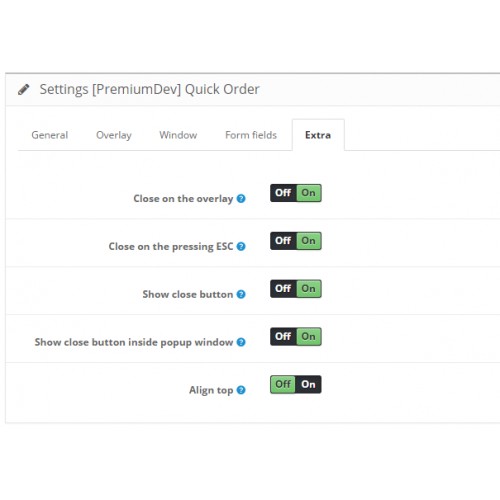
Task: Open help tooltip for Close on the overlay
Action: (241, 199)
